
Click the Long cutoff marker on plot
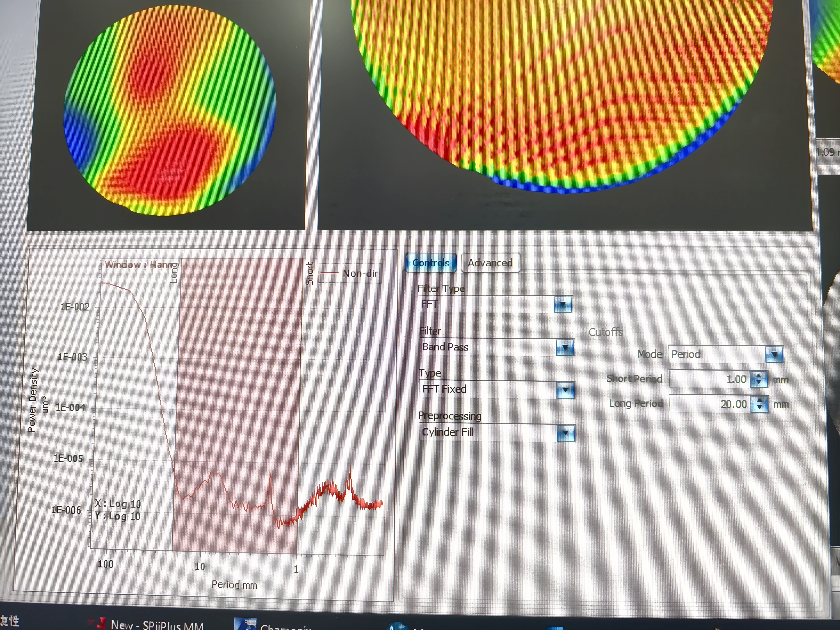point(174,273)
